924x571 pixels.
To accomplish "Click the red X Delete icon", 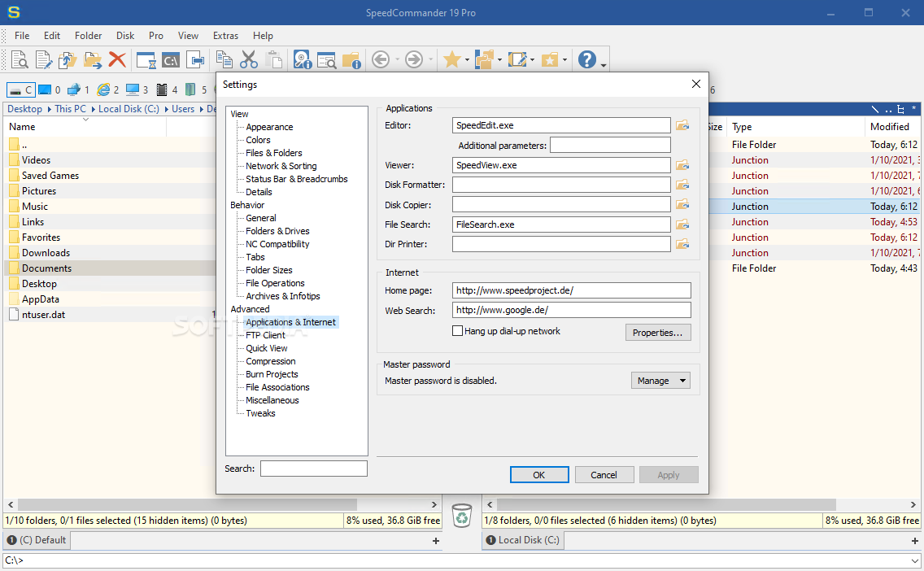I will 117,59.
